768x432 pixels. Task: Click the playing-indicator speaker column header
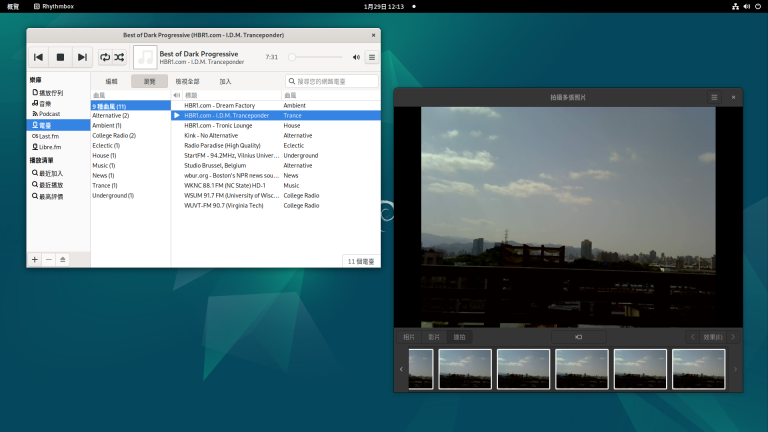tap(177, 95)
